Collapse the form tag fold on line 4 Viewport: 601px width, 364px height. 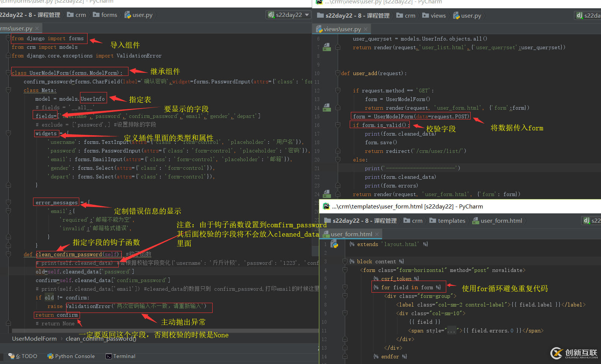point(345,270)
